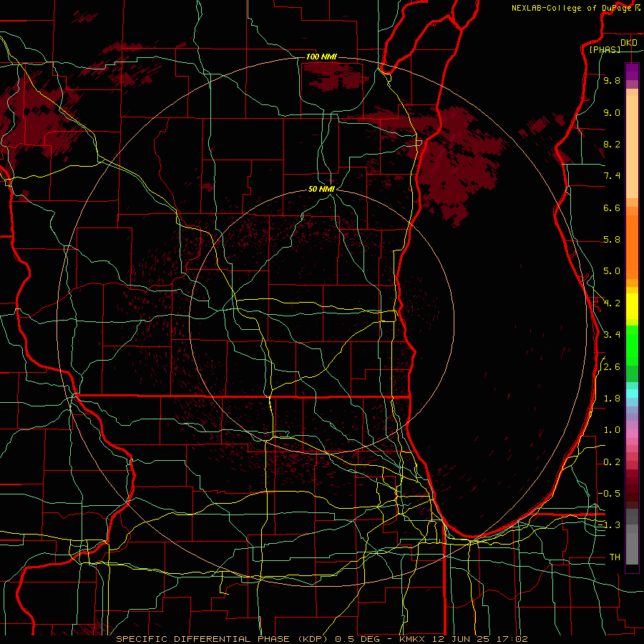The width and height of the screenshot is (644, 644).
Task: Select the 8.2 scale value
Action: [612, 144]
